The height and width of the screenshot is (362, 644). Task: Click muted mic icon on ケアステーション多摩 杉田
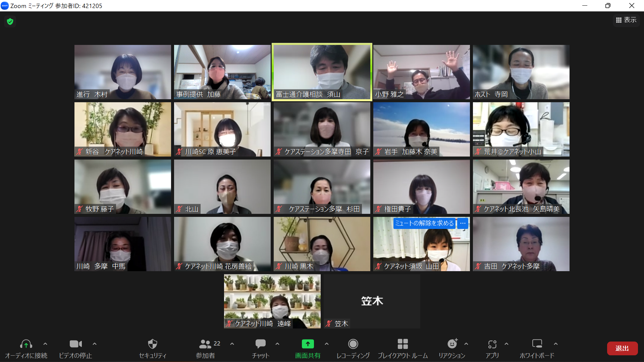point(279,209)
